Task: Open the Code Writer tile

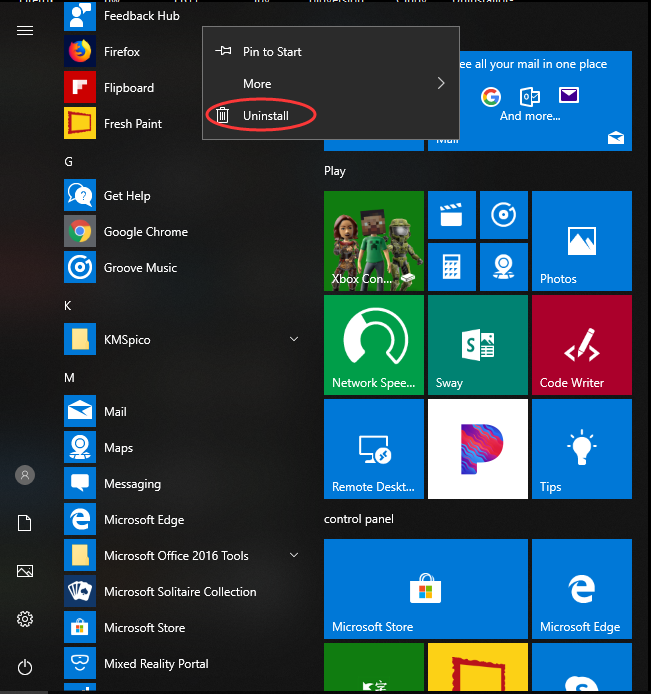Action: [582, 345]
